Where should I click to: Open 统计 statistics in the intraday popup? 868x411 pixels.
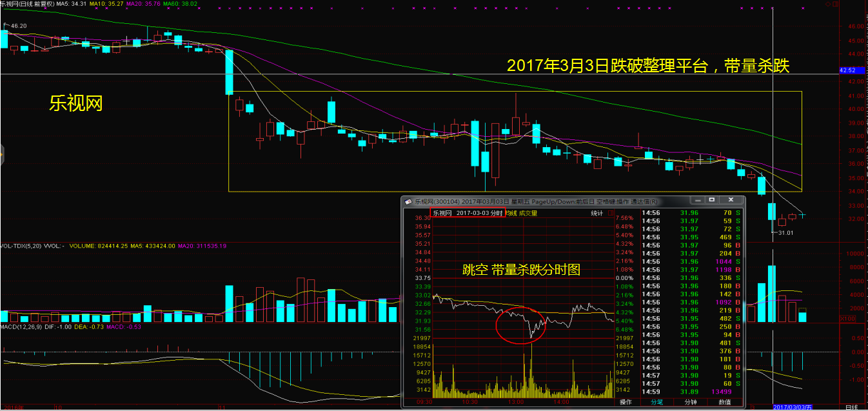coord(597,213)
